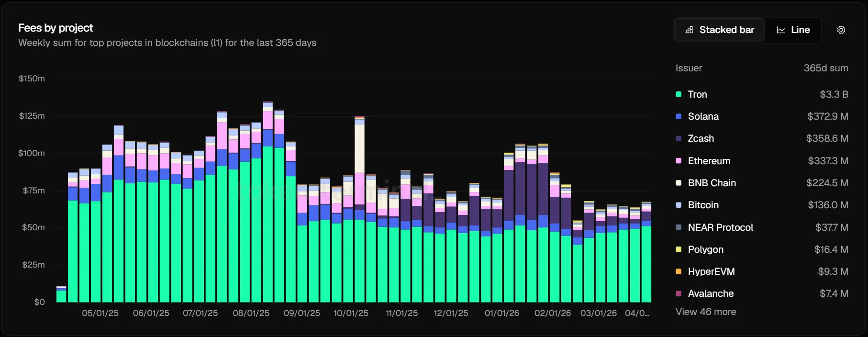Viewport: 868px width, 337px height.
Task: Expand list with View 46 more
Action: [x=705, y=312]
